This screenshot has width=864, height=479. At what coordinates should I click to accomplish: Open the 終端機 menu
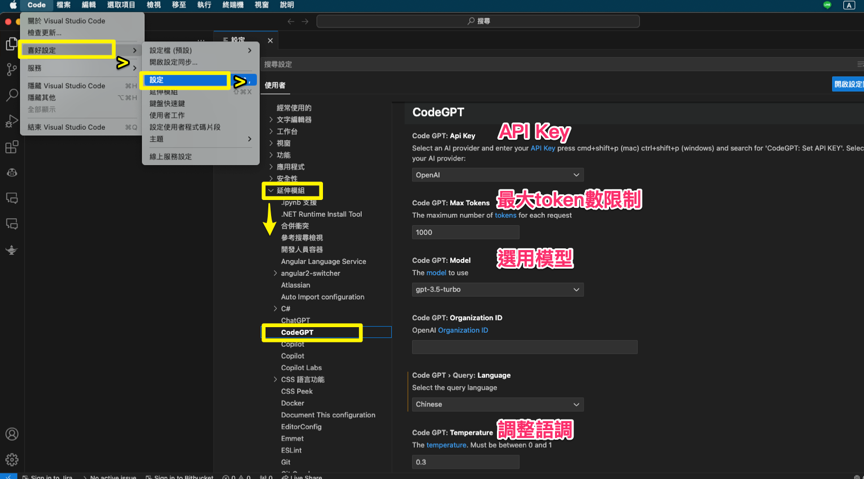[233, 5]
